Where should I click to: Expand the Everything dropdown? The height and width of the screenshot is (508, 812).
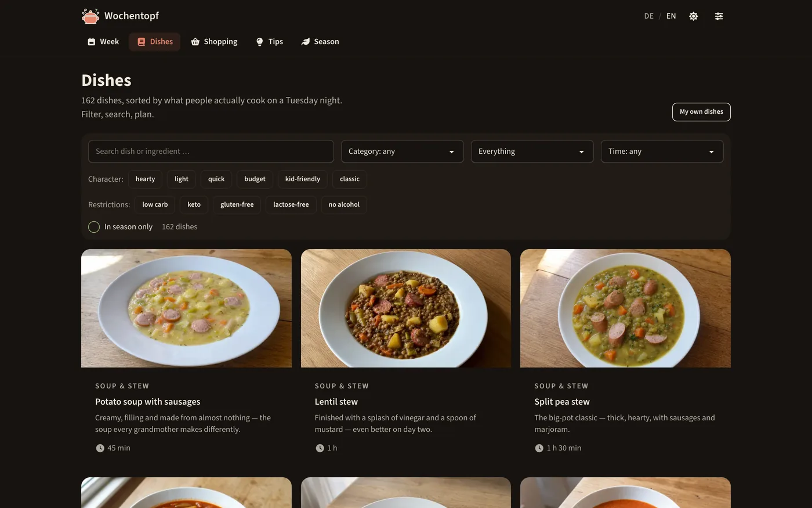point(532,152)
